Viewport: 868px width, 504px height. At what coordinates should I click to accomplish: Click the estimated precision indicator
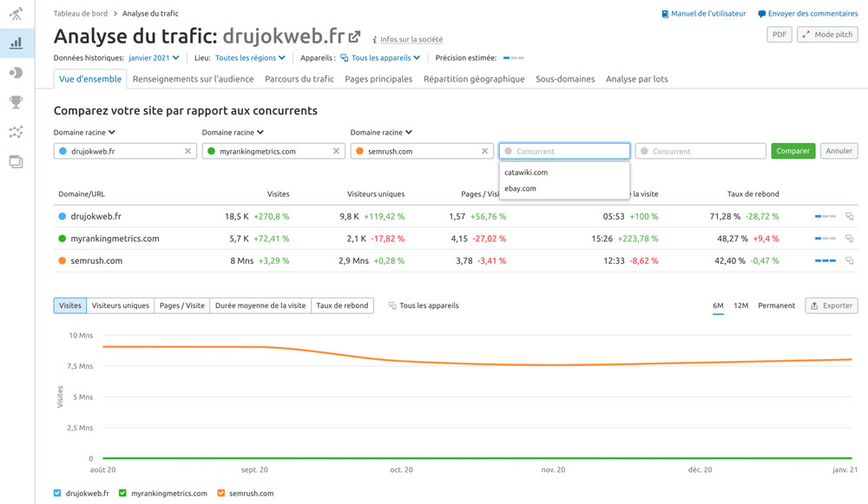(513, 58)
